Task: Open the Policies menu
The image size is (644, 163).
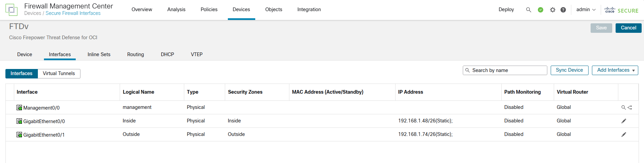Action: point(209,9)
